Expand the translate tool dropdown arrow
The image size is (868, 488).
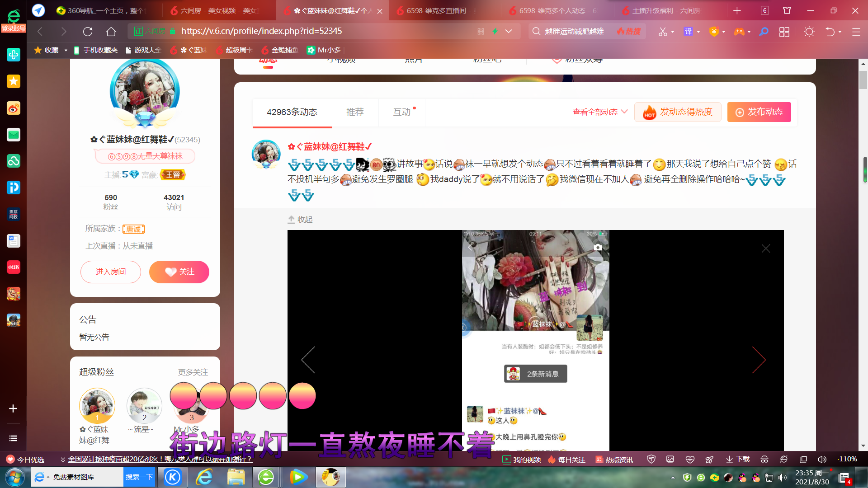click(x=698, y=32)
